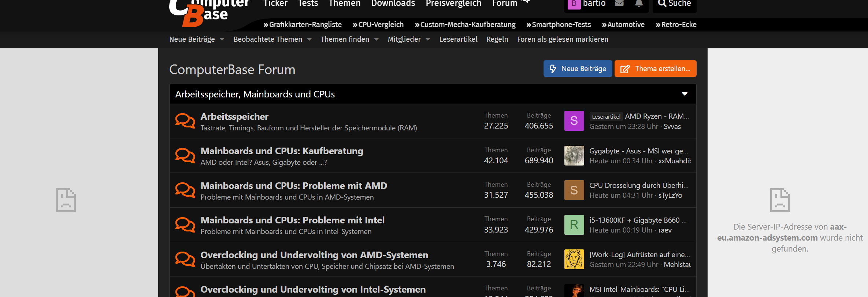Open Mainboards und CPUs: Probleme mit AMD
868x297 pixels.
[294, 186]
